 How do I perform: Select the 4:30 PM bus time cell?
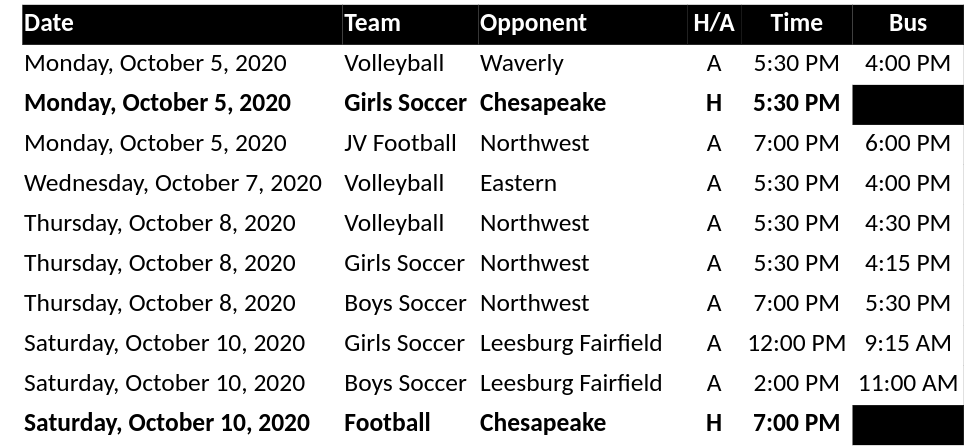[x=907, y=223]
